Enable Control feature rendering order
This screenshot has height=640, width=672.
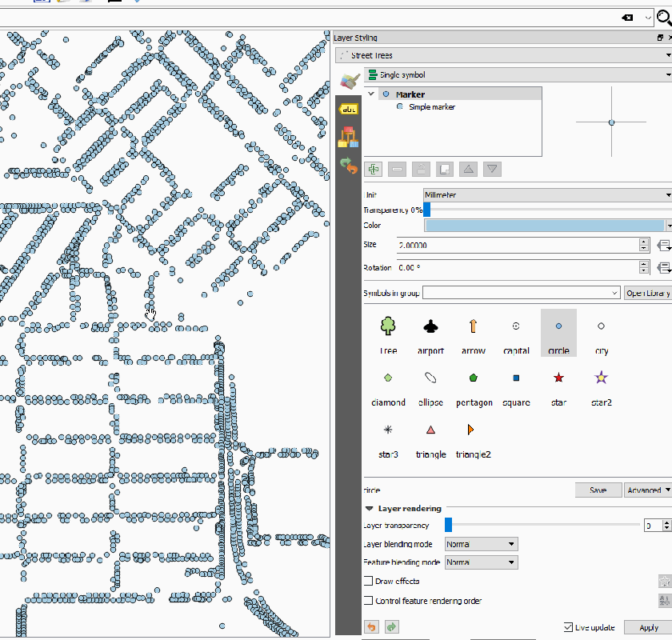369,601
